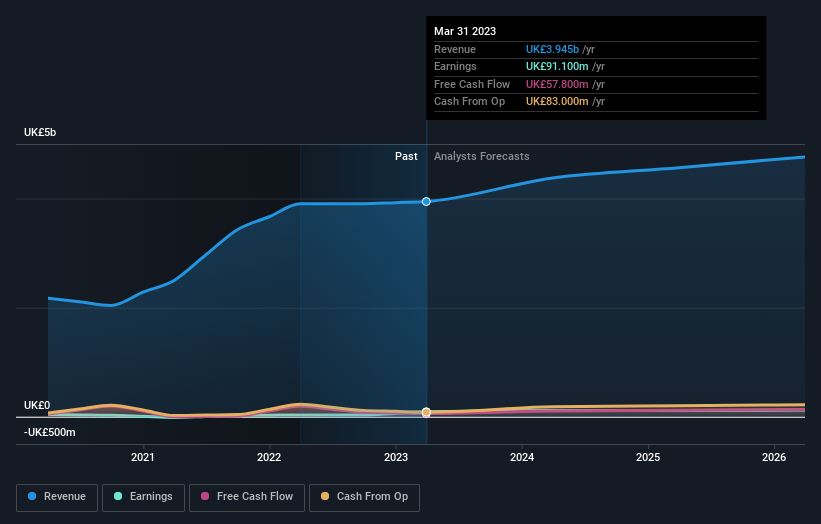821x524 pixels.
Task: Toggle the Free Cash Flow legend button
Action: click(247, 497)
